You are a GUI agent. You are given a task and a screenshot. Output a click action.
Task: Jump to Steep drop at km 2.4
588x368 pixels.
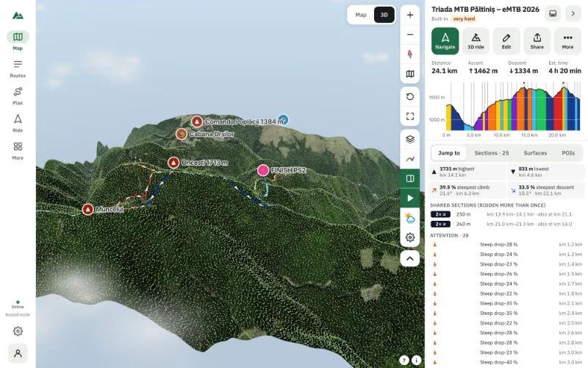[x=506, y=314]
